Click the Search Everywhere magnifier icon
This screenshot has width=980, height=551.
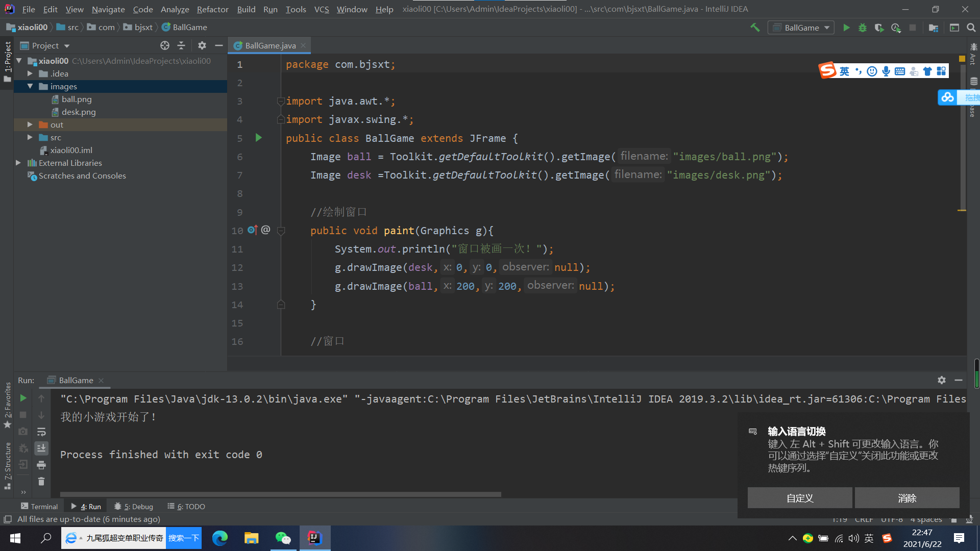tap(971, 28)
